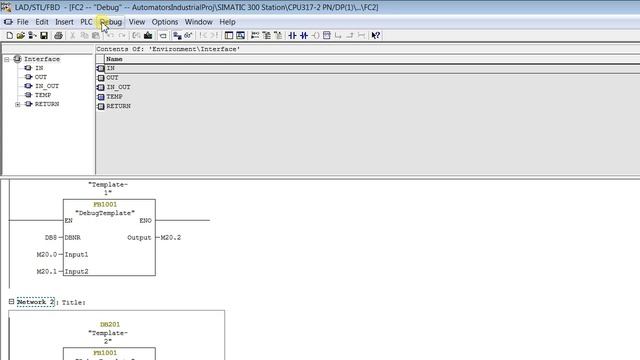Click the output coil icon

tap(315, 36)
